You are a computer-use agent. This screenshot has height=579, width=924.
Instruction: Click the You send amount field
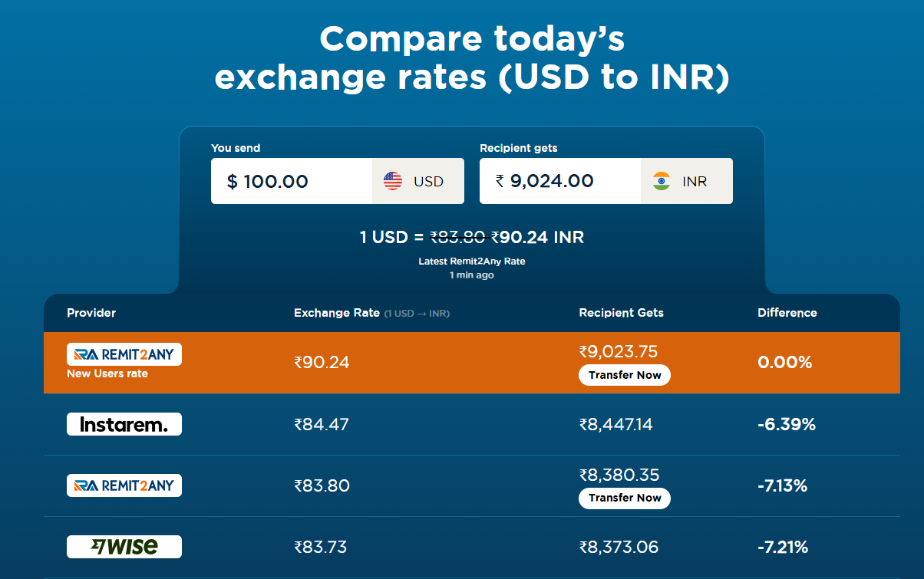click(292, 181)
